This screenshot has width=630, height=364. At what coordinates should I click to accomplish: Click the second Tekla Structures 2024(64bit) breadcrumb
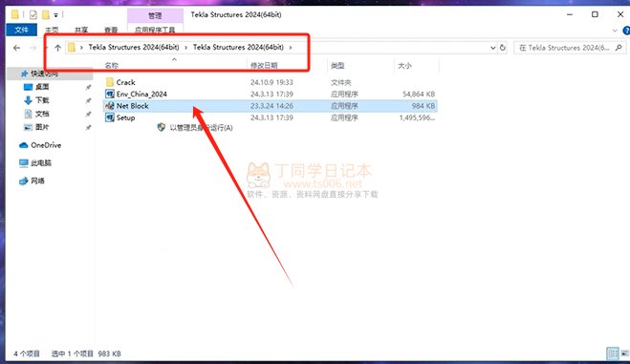238,47
